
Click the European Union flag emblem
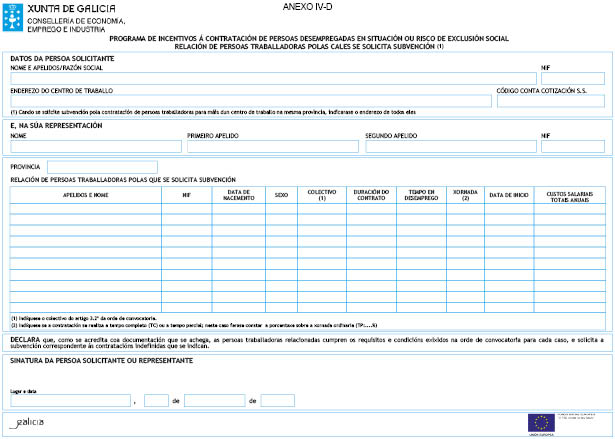pos(542,422)
